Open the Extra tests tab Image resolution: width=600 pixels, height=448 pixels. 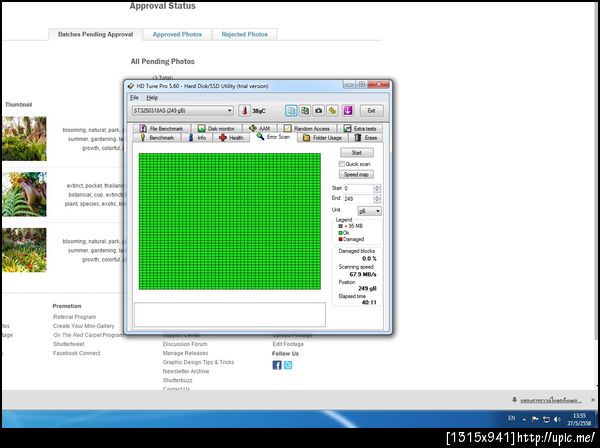pyautogui.click(x=360, y=129)
